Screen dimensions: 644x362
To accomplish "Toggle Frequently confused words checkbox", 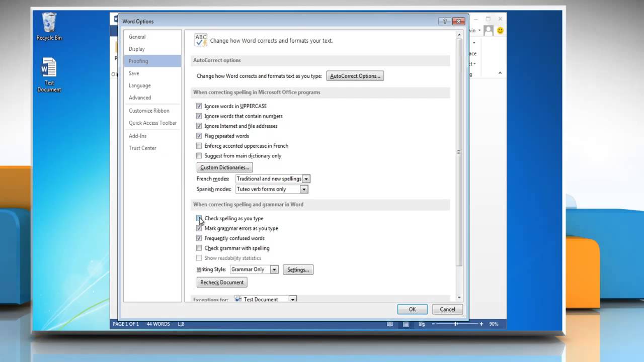I will coord(199,238).
